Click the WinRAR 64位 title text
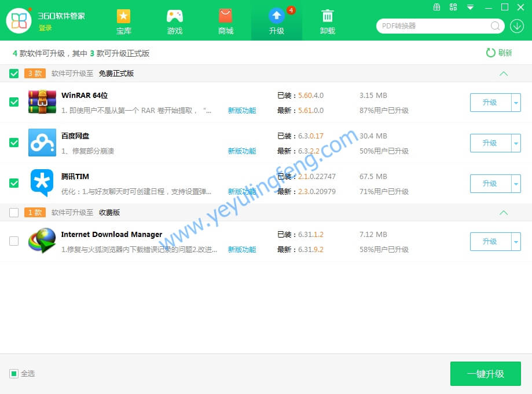 (85, 95)
